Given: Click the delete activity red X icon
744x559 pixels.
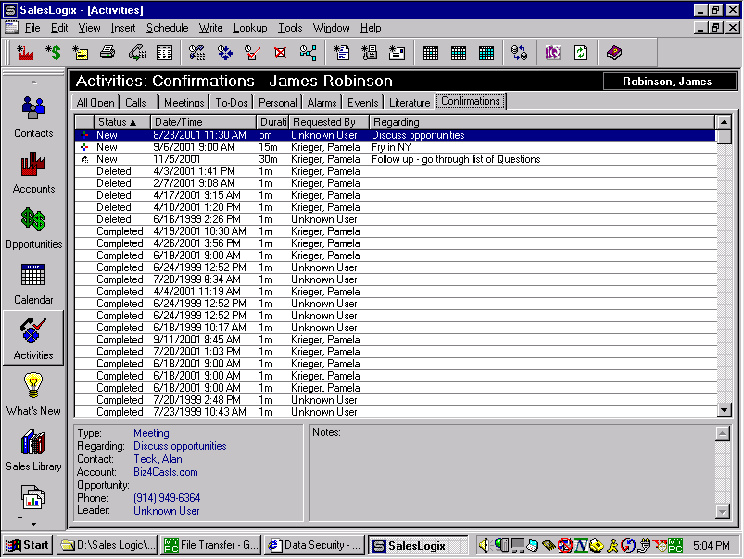Looking at the screenshot, I should 280,53.
